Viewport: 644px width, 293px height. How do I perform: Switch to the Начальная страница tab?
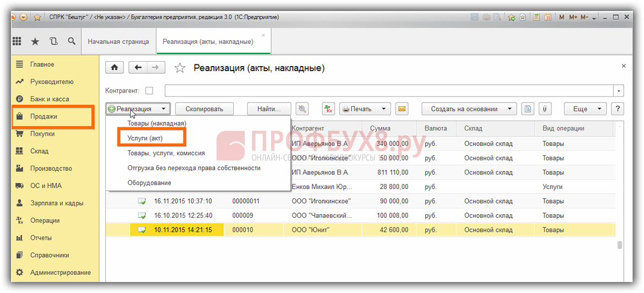[119, 41]
